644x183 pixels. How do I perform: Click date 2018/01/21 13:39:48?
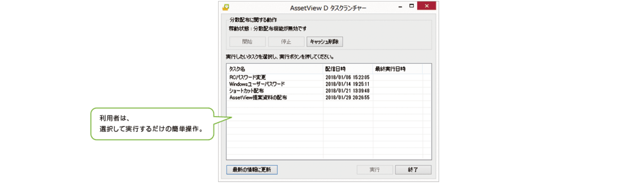pos(347,91)
